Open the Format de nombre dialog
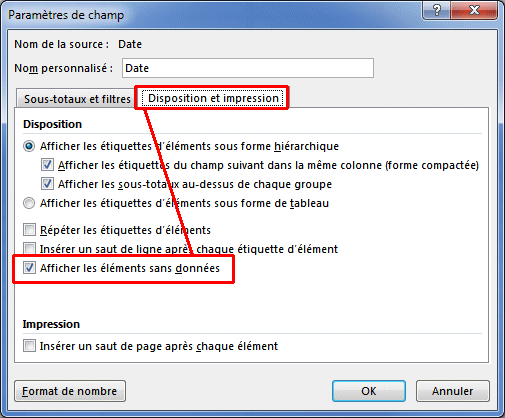This screenshot has width=505, height=418. tap(70, 391)
